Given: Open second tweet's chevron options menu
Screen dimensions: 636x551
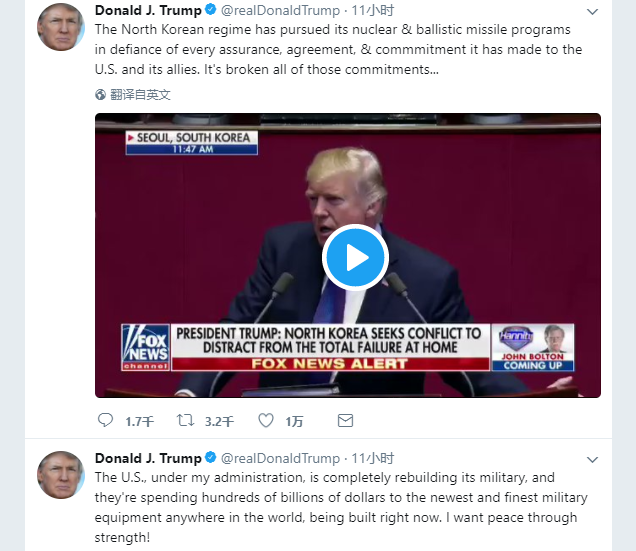Looking at the screenshot, I should (x=593, y=460).
